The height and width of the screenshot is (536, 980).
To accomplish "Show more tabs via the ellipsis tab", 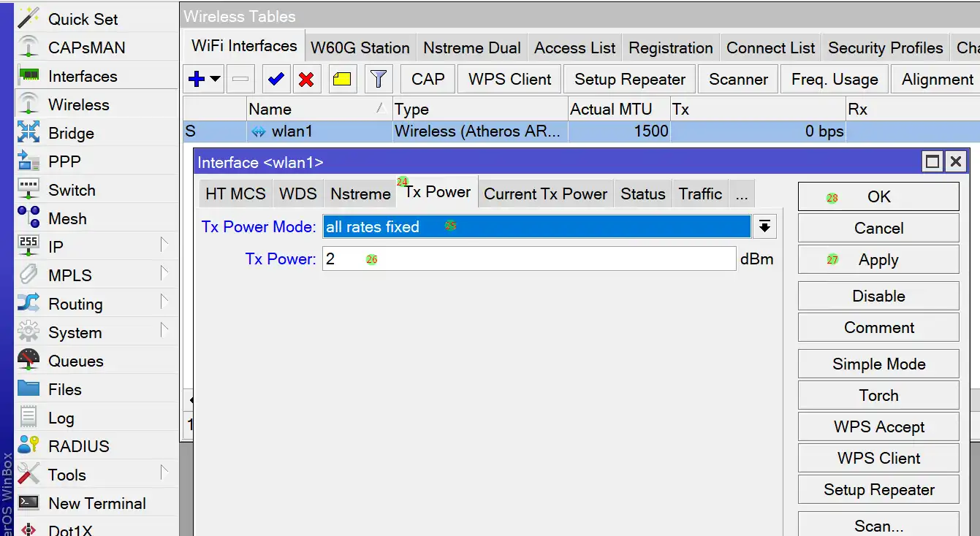I will coord(742,194).
